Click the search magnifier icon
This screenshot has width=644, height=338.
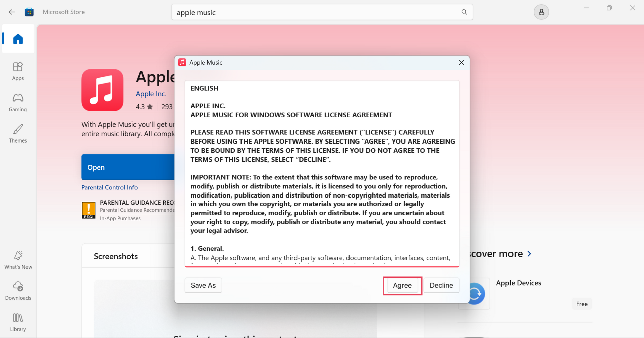tap(464, 12)
